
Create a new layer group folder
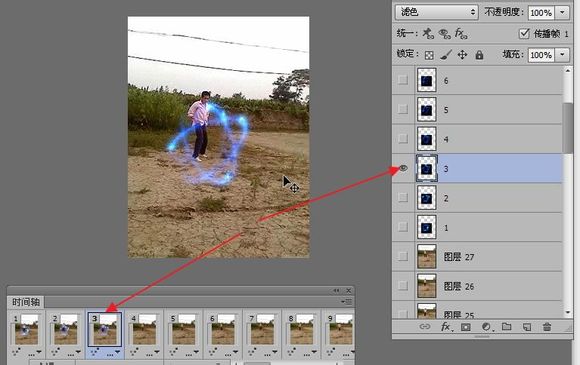pos(506,327)
